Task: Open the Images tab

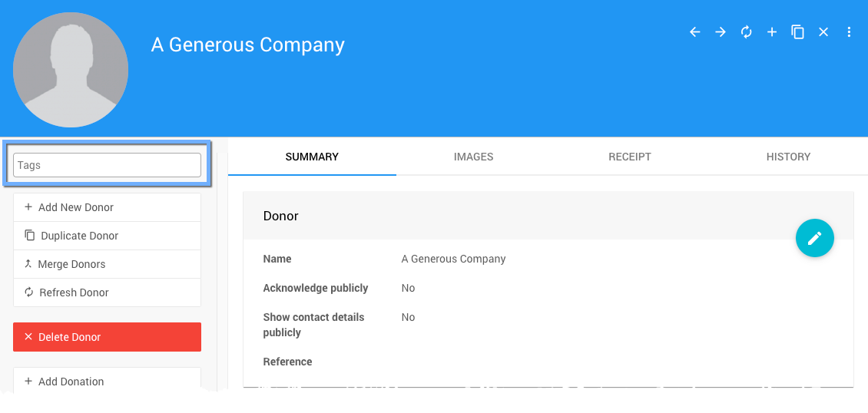Action: [473, 157]
